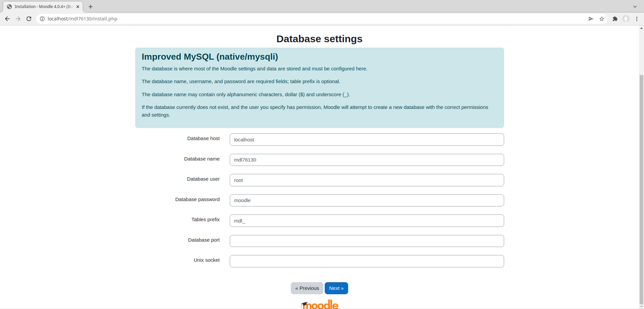Close the Installation - Moodle tab

click(78, 7)
